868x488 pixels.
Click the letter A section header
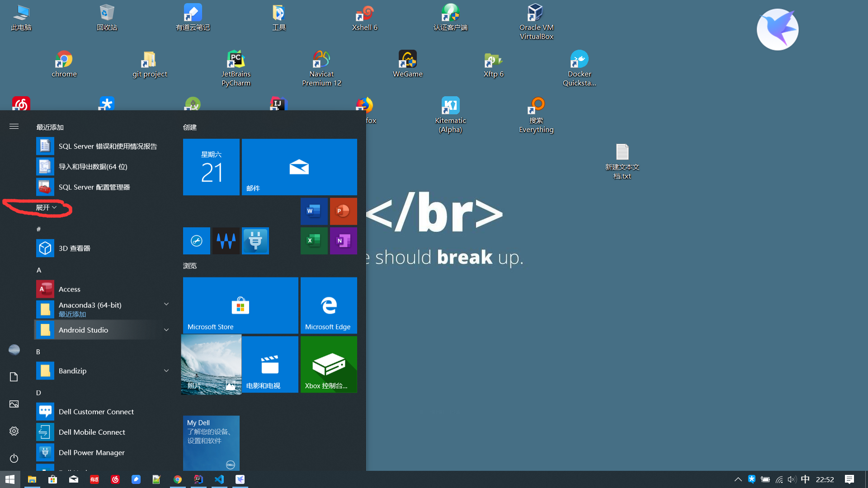pyautogui.click(x=39, y=270)
